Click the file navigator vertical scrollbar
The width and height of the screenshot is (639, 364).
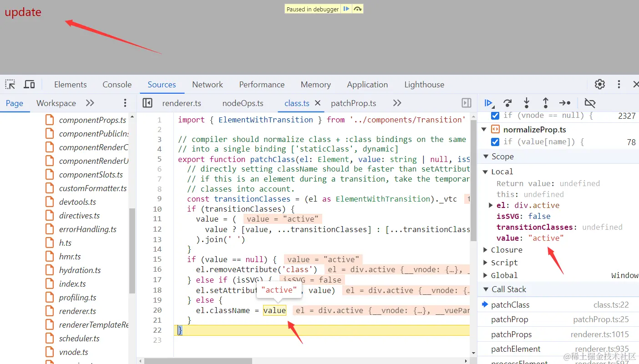(x=132, y=250)
